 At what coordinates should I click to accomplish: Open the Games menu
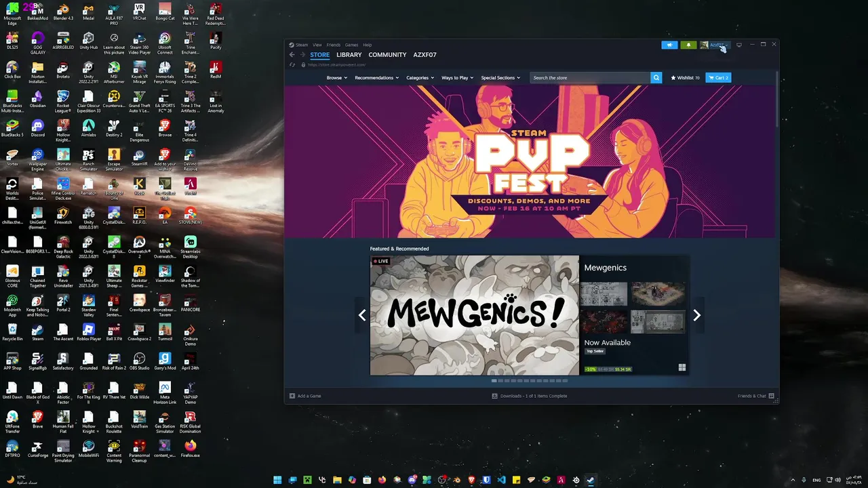pos(351,45)
